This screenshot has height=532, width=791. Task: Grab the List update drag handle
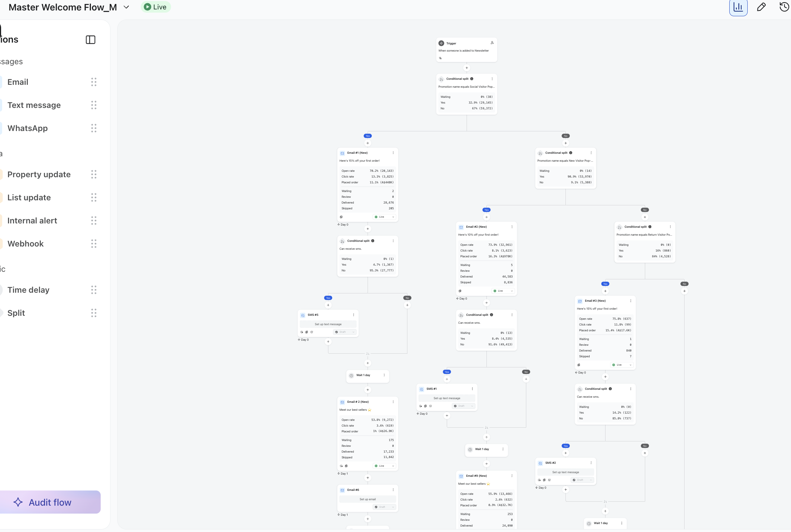coord(94,197)
